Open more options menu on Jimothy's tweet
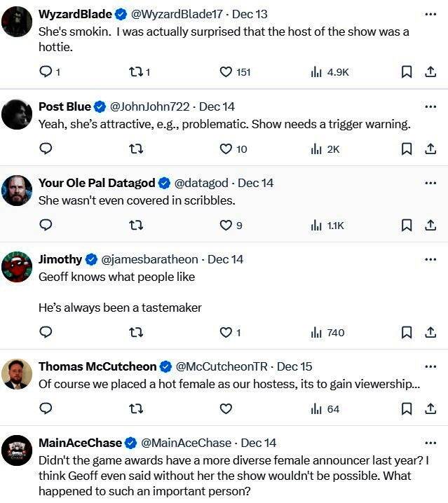Image resolution: width=448 pixels, height=503 pixels. point(430,259)
